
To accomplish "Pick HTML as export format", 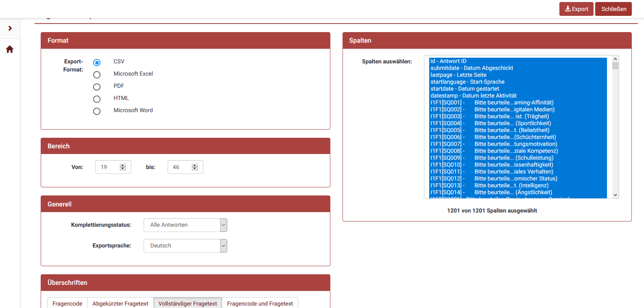I will pos(97,99).
